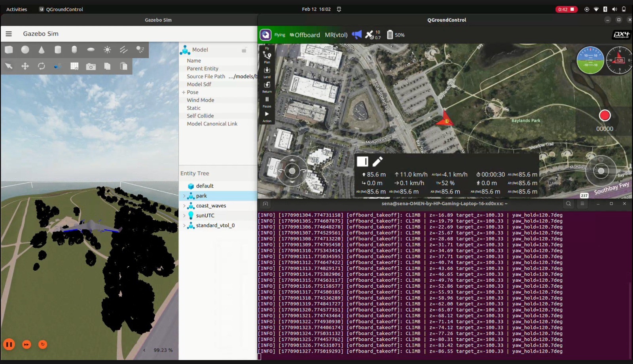Take a screenshot with the camera icon

pos(91,66)
